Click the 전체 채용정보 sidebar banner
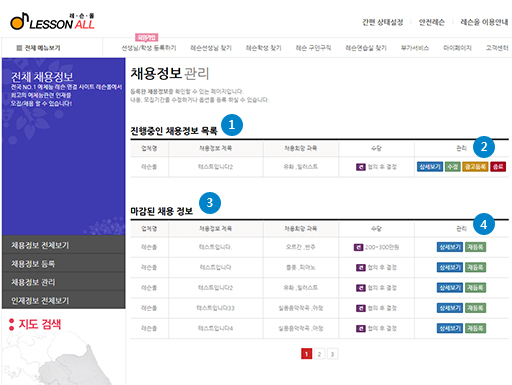The height and width of the screenshot is (385, 512). [x=64, y=146]
